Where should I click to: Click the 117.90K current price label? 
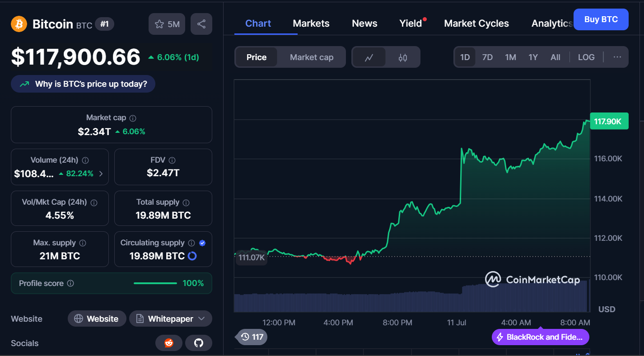point(609,121)
